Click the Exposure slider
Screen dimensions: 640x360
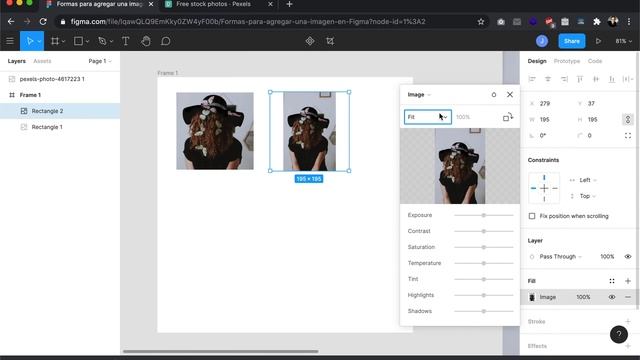click(x=484, y=215)
